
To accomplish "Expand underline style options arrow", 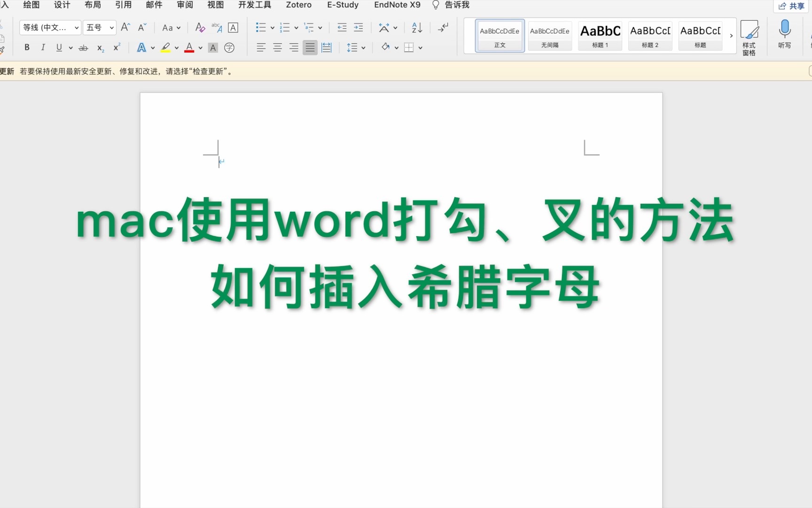I will 70,48.
